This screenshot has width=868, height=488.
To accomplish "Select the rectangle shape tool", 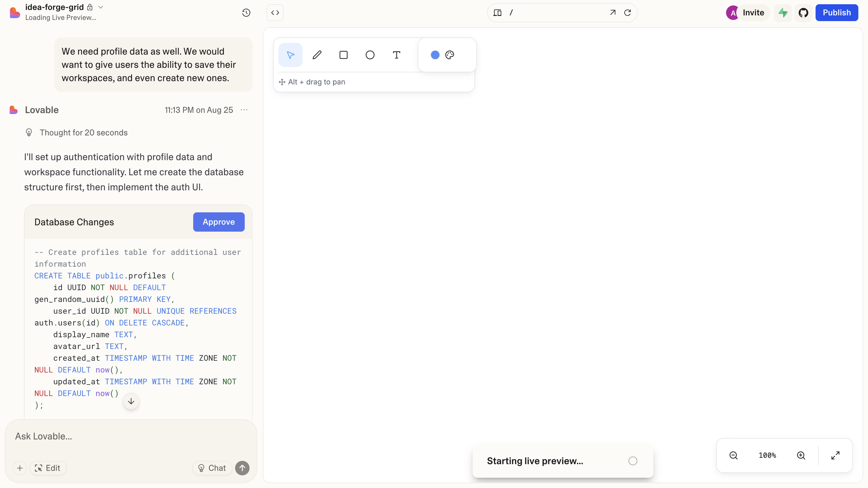I will [343, 55].
